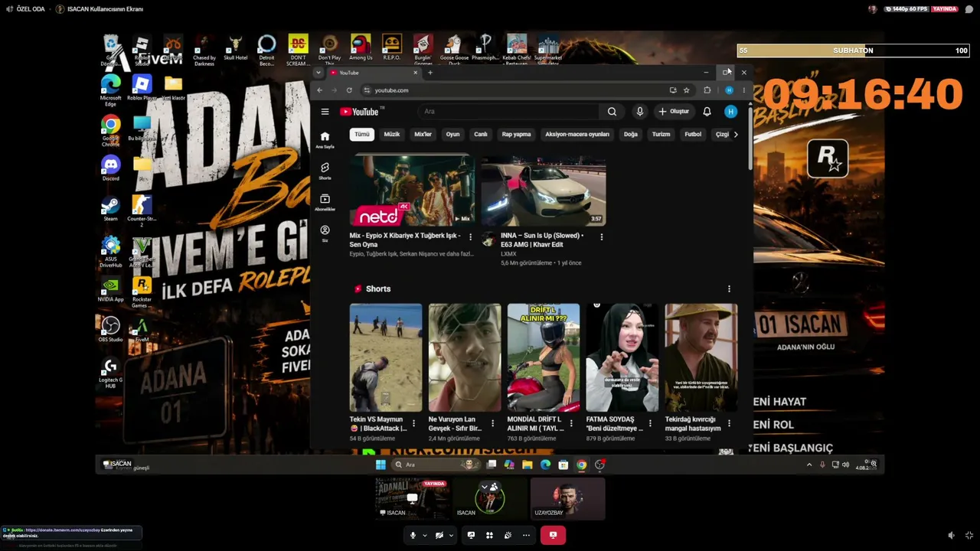
Task: Show more category chips with right arrow
Action: pos(736,135)
